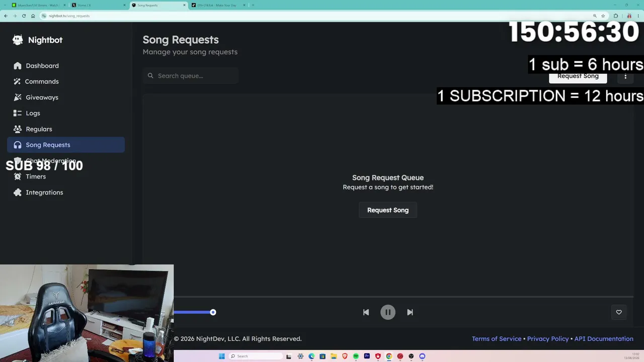Open the tab search dropdown arrow

point(5,5)
